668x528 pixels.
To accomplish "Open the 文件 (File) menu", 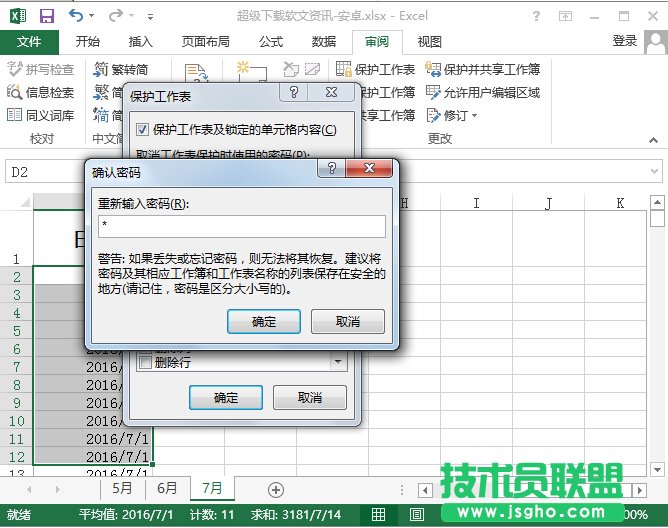I will click(29, 41).
